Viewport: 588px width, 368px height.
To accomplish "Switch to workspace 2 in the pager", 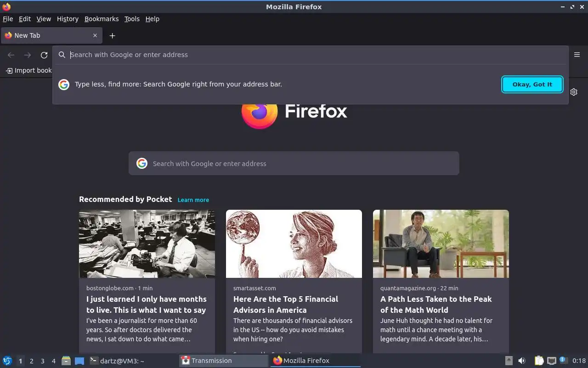I will [x=31, y=361].
